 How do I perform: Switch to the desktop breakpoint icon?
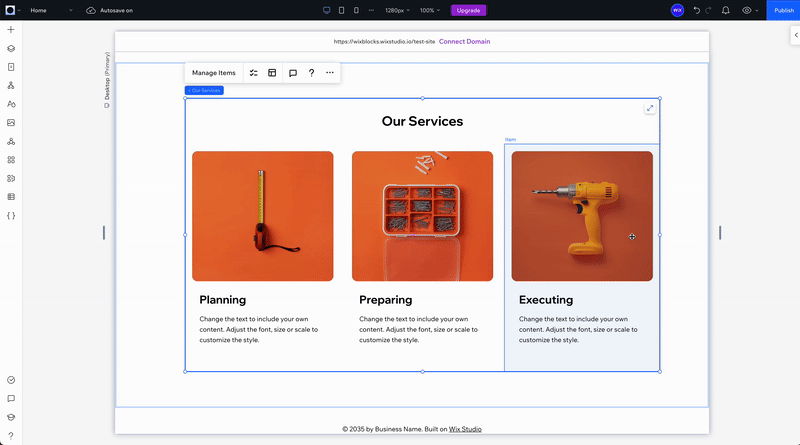coord(327,10)
